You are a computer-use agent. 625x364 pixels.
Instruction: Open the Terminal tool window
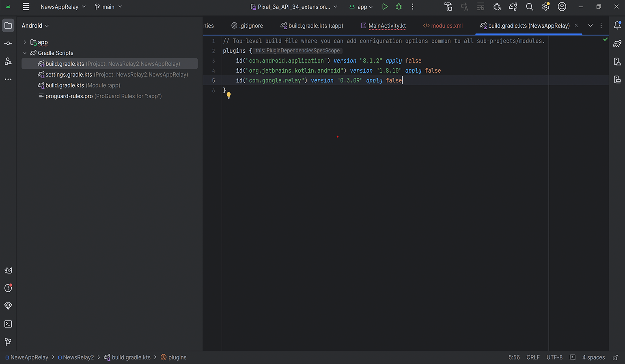[x=8, y=324]
